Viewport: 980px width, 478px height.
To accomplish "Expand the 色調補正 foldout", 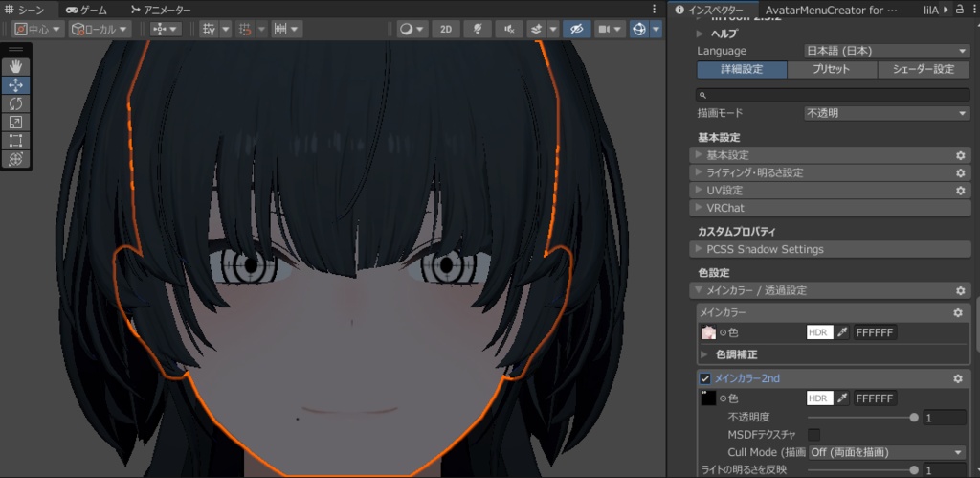I will pos(704,354).
